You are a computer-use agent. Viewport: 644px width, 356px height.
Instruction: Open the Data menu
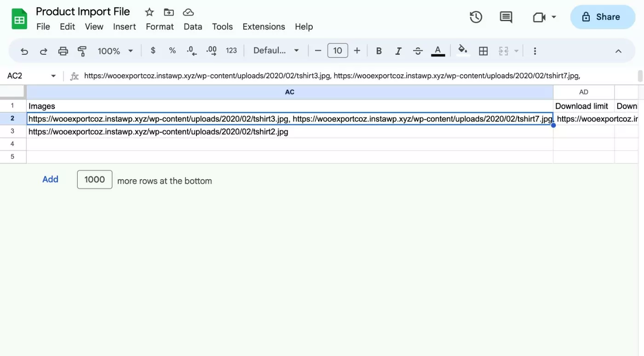pos(193,27)
